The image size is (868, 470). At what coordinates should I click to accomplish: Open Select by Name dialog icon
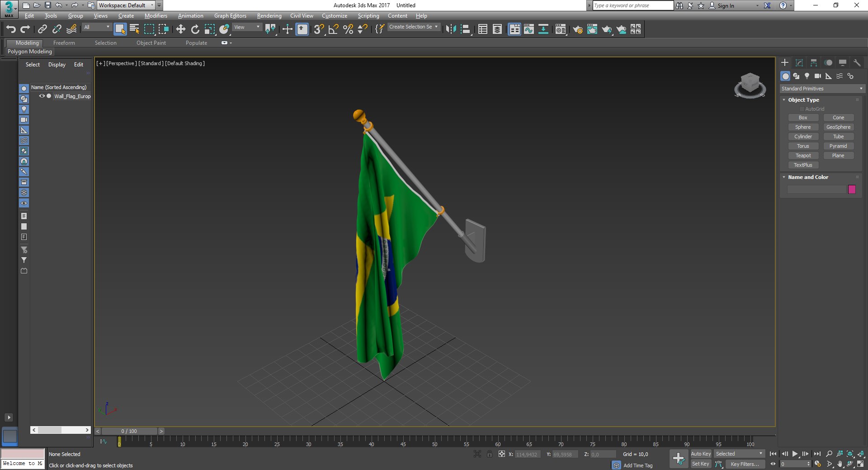[134, 29]
